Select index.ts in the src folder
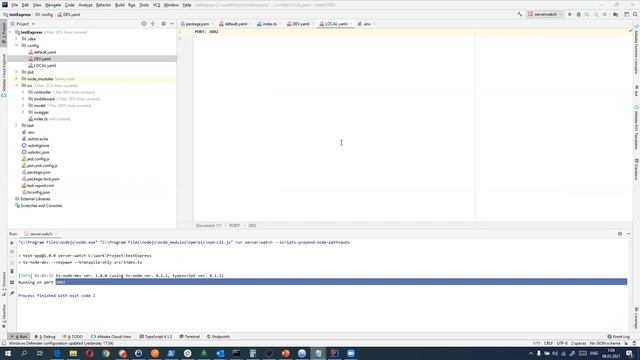This screenshot has height=360, width=640. (x=38, y=119)
